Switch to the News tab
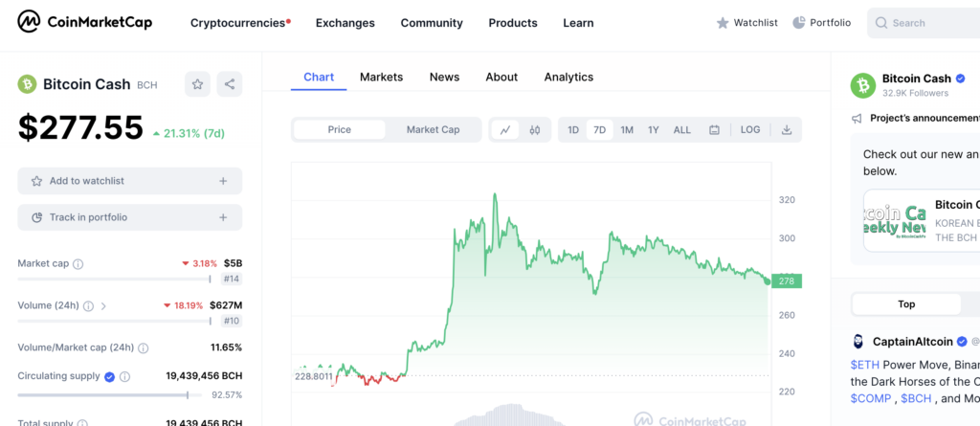 click(444, 77)
